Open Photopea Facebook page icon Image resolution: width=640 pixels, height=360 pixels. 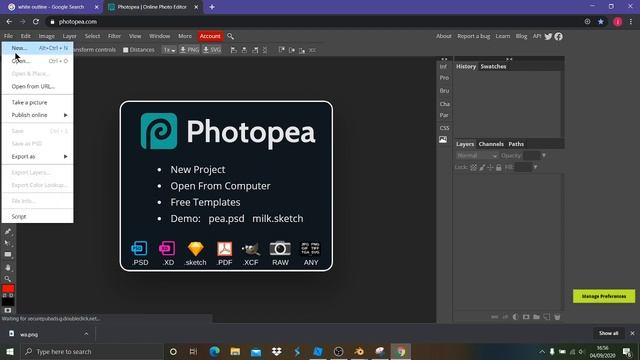pyautogui.click(x=558, y=36)
